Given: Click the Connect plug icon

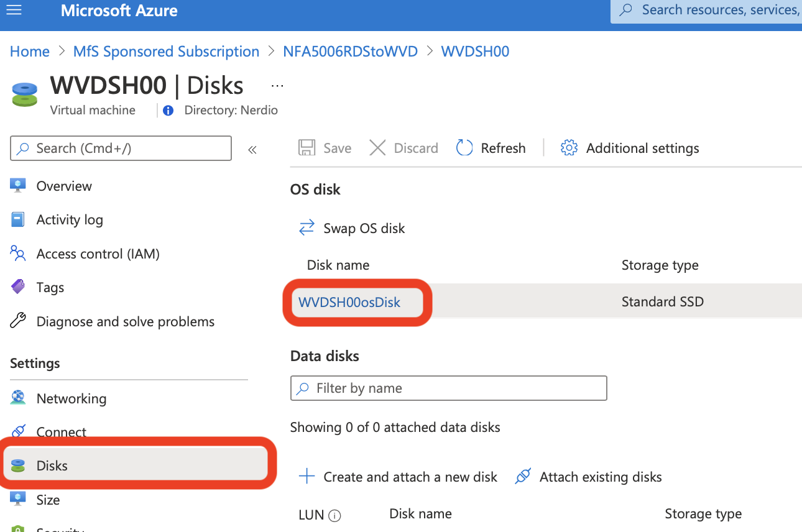Looking at the screenshot, I should pos(18,431).
